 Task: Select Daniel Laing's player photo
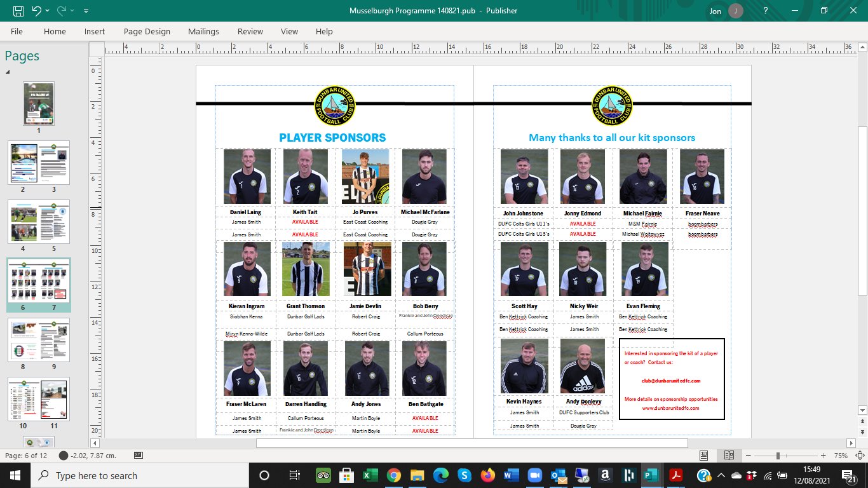coord(247,177)
